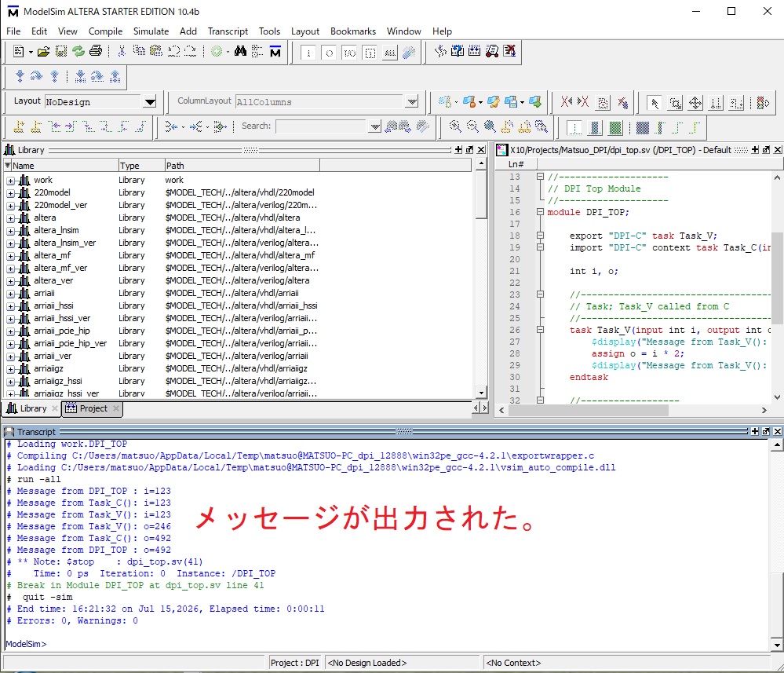Collapse the Task_V code block at line 26

coord(540,330)
